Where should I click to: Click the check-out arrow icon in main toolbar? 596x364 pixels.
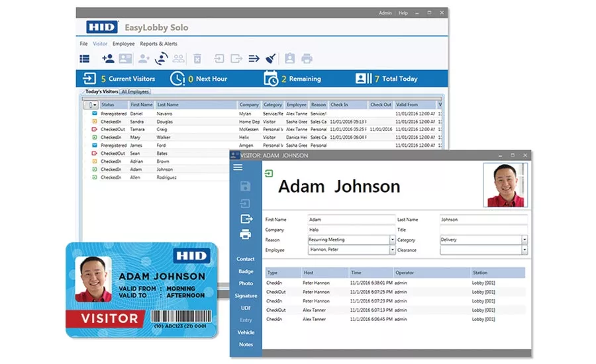click(236, 58)
